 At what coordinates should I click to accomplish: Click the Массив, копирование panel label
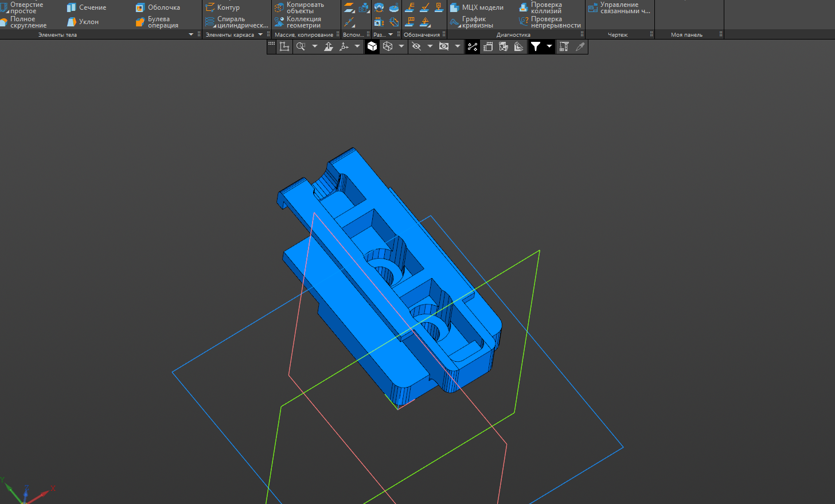(304, 34)
